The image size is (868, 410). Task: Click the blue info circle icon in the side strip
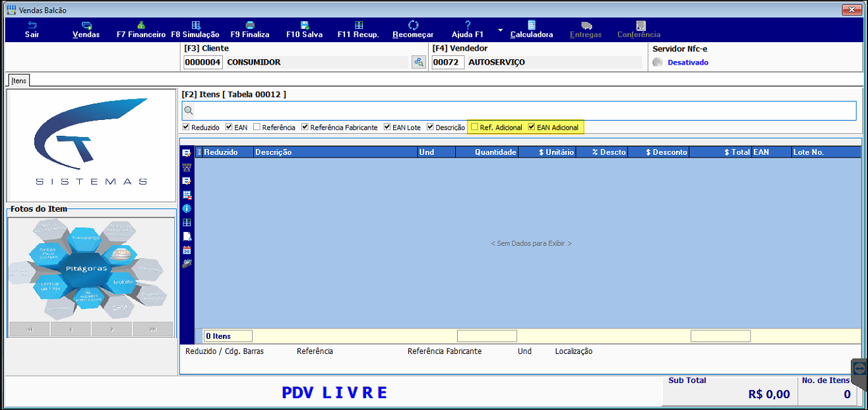click(x=187, y=208)
